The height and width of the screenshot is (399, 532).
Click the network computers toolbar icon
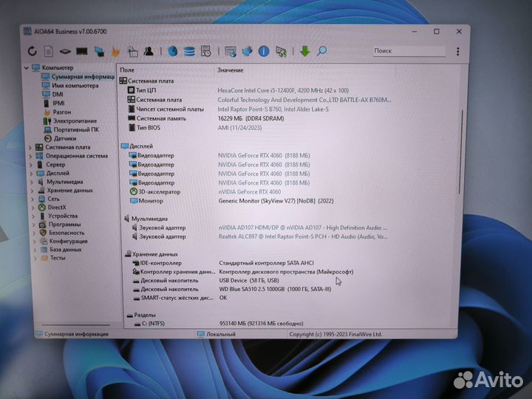[99, 52]
